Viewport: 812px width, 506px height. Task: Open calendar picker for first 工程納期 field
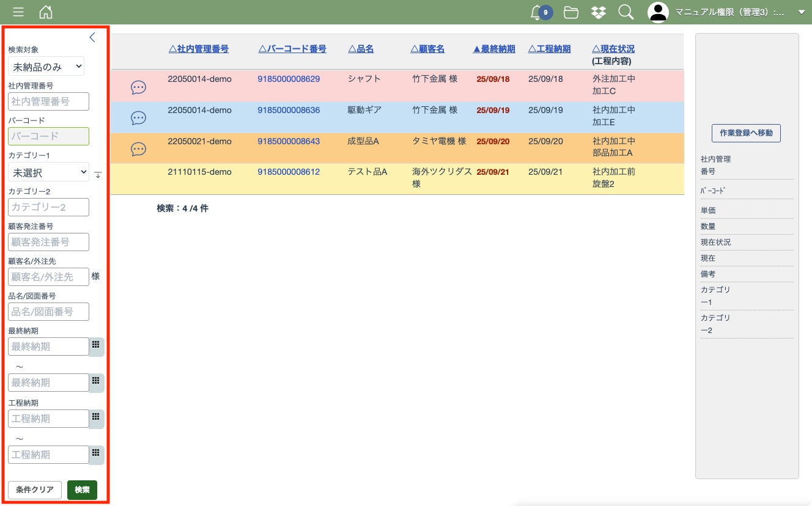click(x=96, y=418)
